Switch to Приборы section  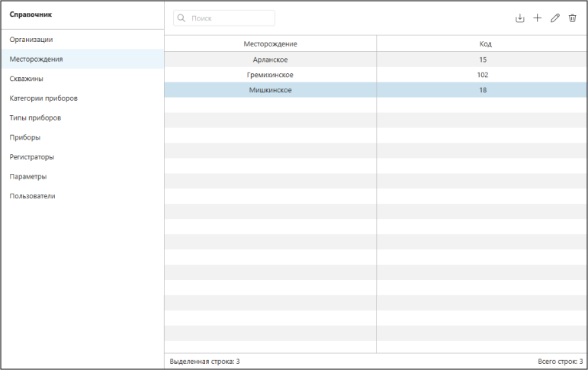(x=25, y=137)
